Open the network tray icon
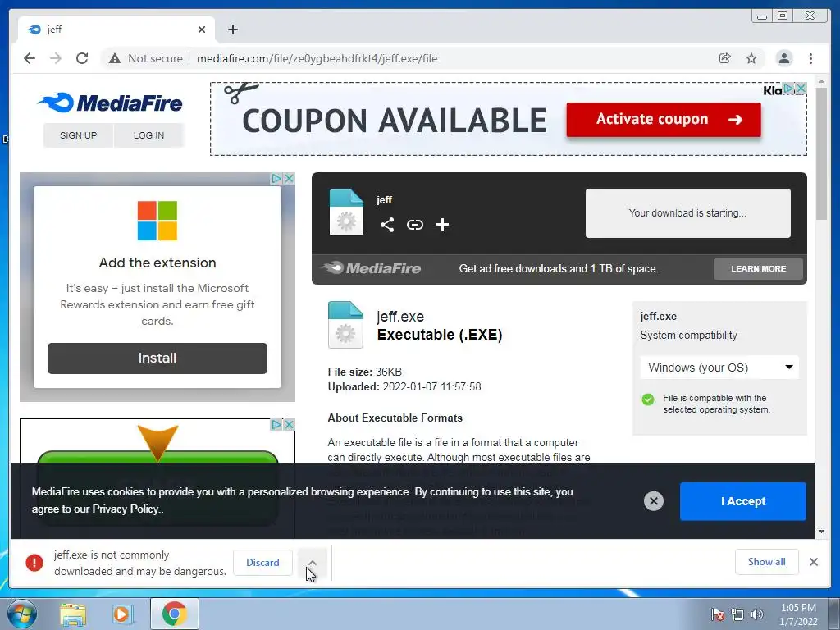This screenshot has height=630, width=840. (737, 614)
